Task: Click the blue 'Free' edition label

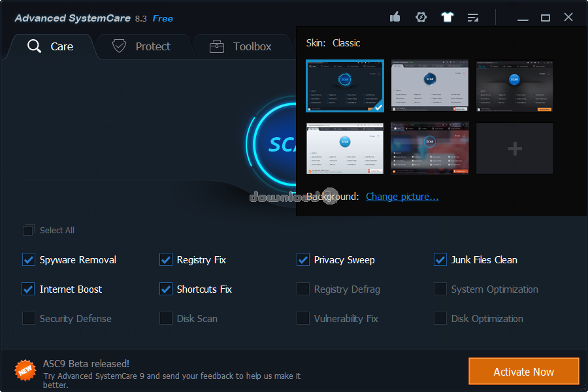Action: 163,18
